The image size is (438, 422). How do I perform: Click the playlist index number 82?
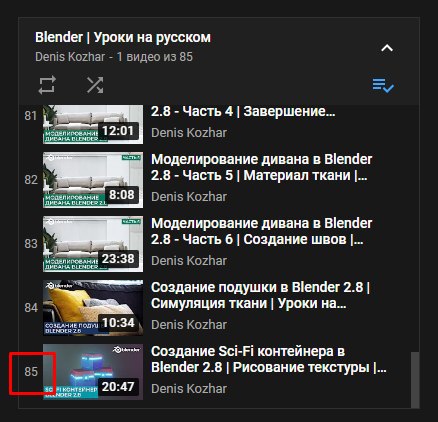[31, 180]
